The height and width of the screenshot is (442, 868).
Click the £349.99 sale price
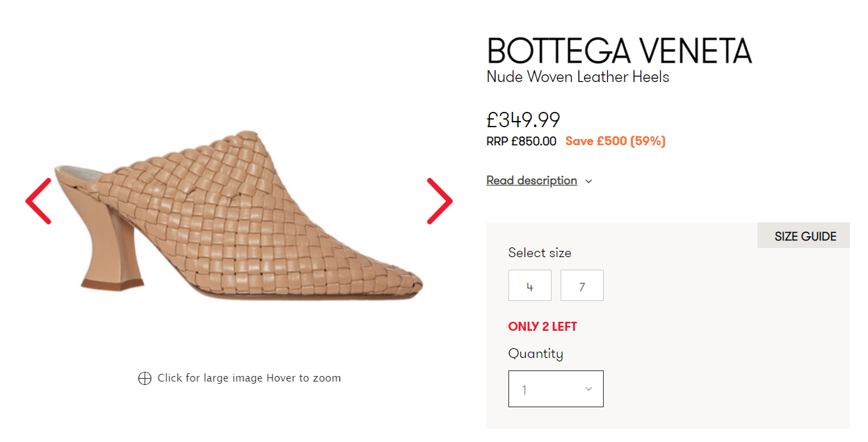tap(523, 120)
